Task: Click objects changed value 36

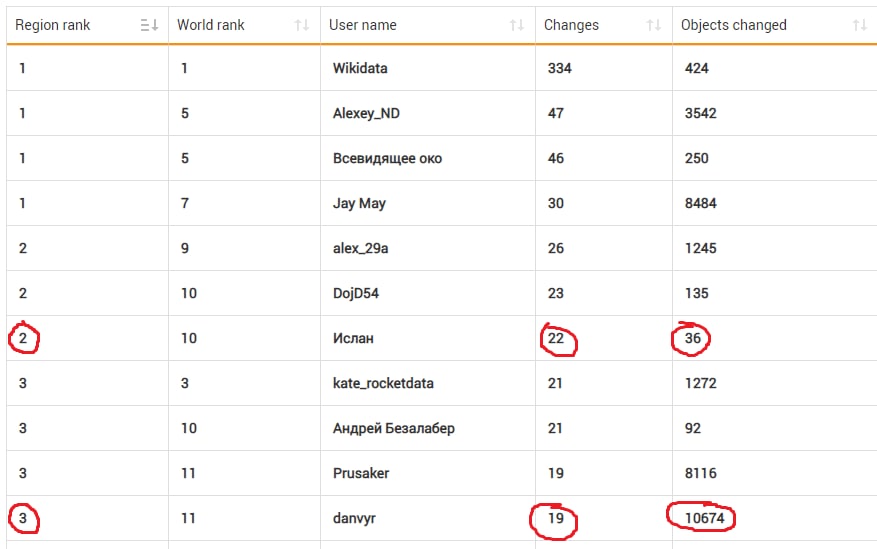Action: click(x=692, y=338)
